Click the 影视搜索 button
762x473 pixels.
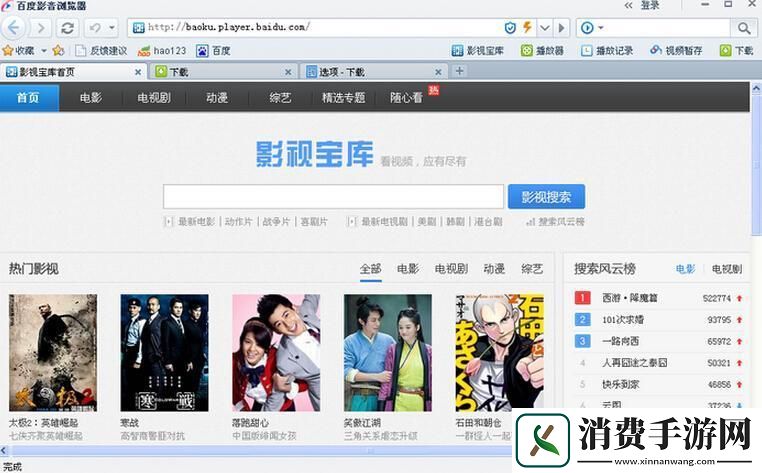click(x=546, y=196)
